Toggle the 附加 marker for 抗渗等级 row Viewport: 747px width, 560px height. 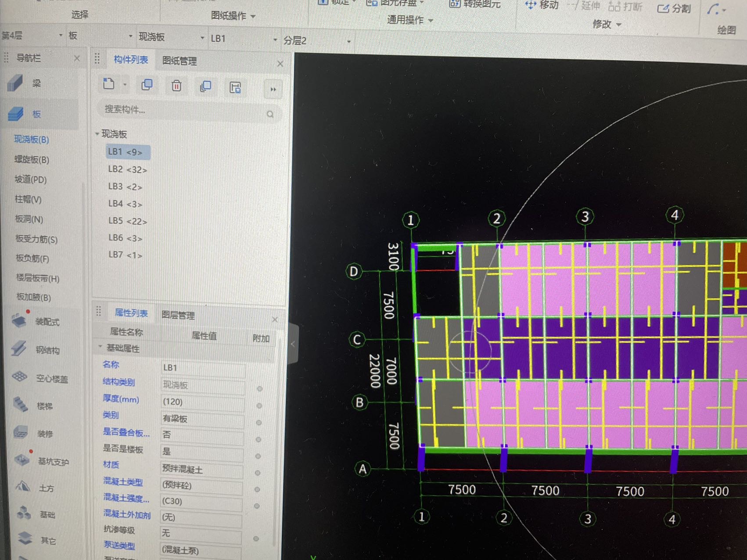(x=256, y=538)
